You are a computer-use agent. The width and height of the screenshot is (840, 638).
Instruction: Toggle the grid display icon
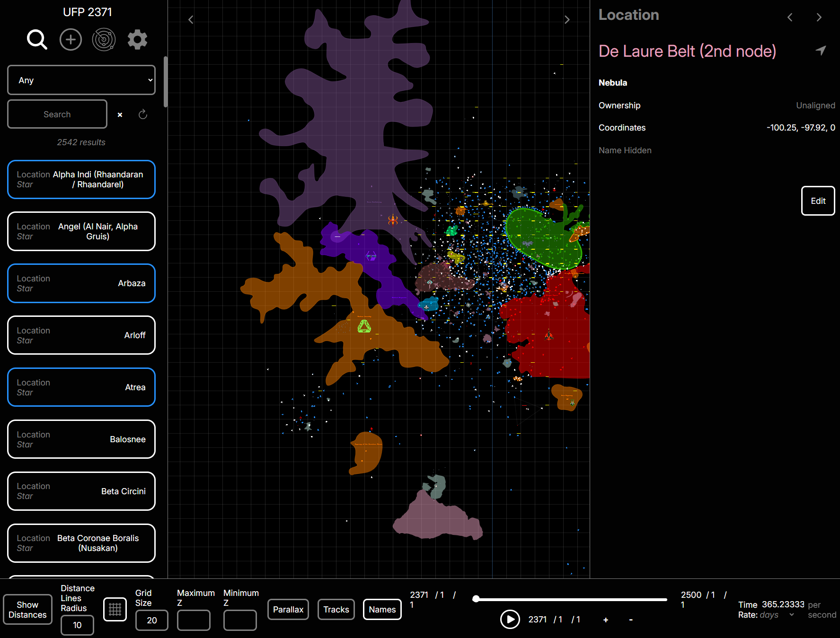(115, 610)
